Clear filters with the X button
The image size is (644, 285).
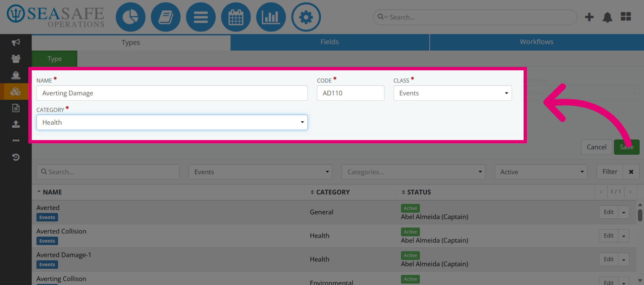point(631,172)
